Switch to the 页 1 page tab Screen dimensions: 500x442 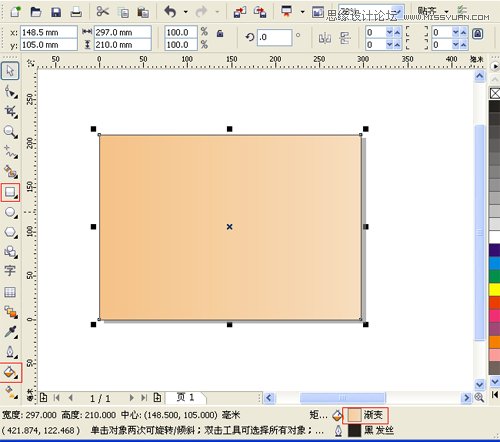click(x=185, y=397)
